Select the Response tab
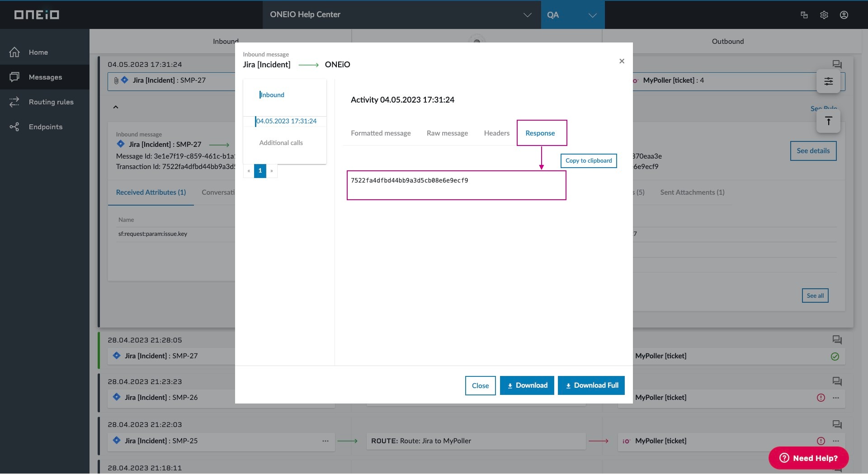 pos(540,133)
